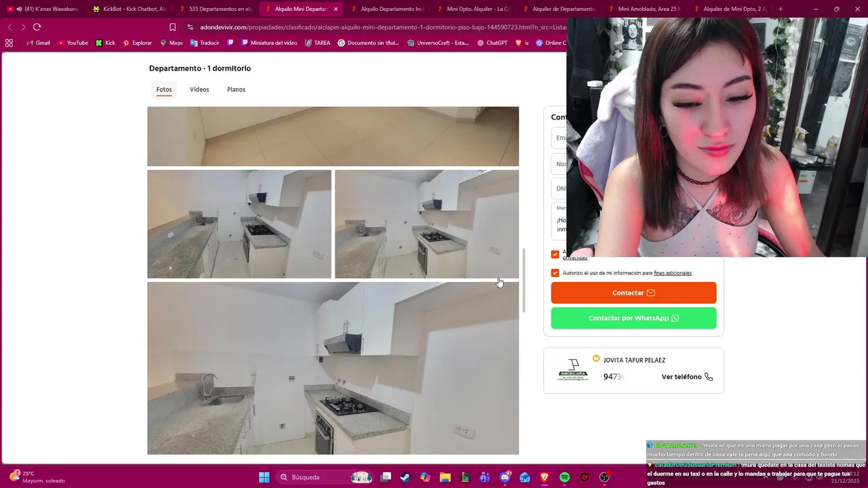Screen dimensions: 868x488
Task: Open Discord from the taskbar
Action: [x=505, y=477]
